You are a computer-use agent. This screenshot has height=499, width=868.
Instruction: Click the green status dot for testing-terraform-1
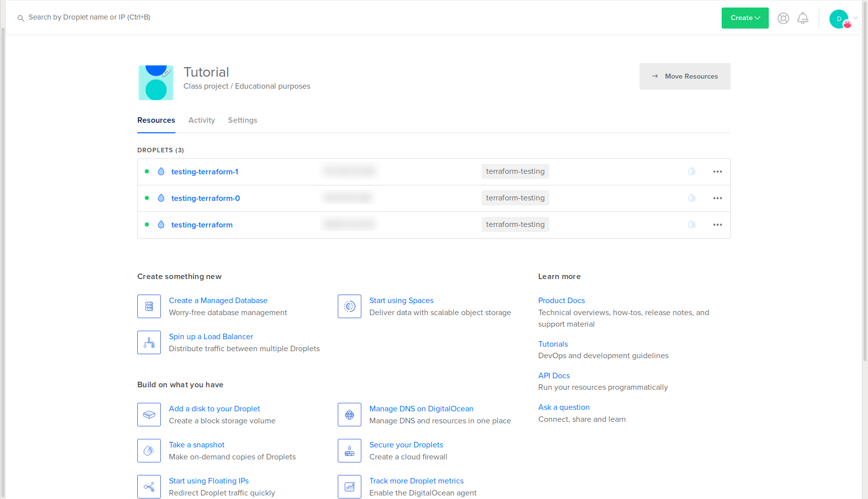[x=147, y=171]
